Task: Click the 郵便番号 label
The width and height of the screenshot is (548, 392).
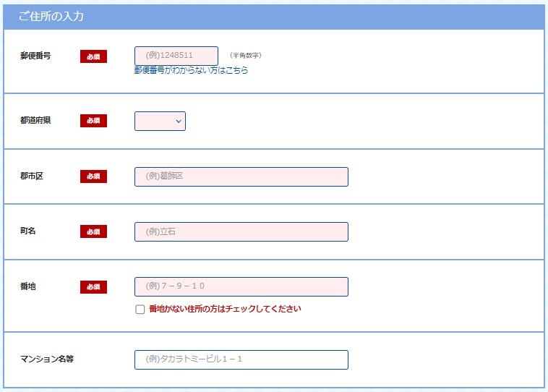Action: click(35, 56)
